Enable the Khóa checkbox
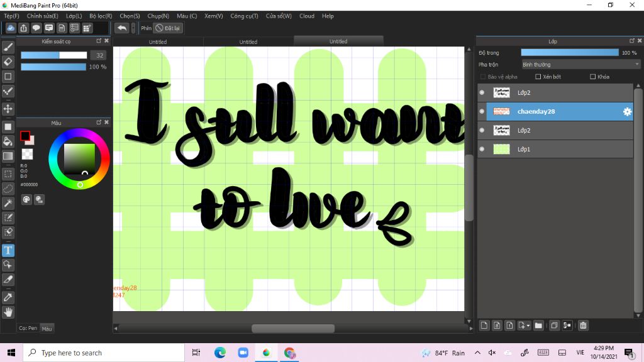Image resolution: width=644 pixels, height=362 pixels. [x=592, y=77]
